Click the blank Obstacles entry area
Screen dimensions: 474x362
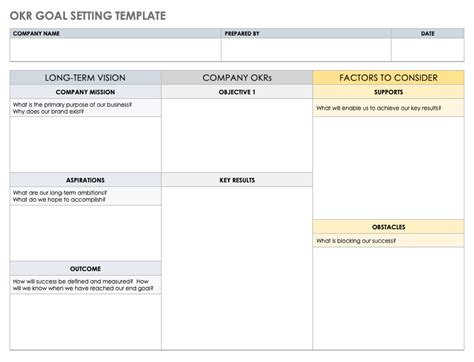(388, 299)
